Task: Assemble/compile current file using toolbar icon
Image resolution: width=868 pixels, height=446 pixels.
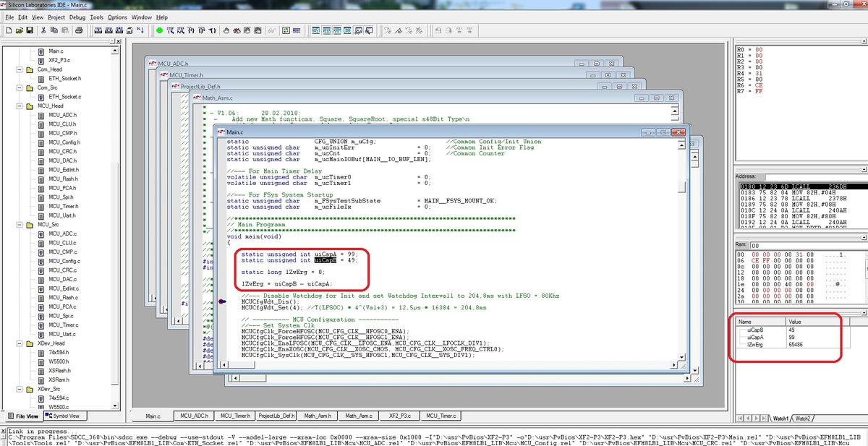Action: pos(98,30)
